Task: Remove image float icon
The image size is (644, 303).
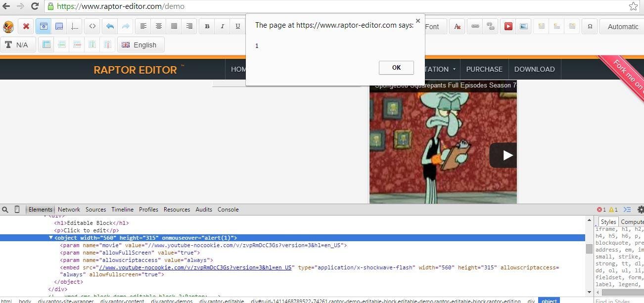Action: [x=557, y=26]
